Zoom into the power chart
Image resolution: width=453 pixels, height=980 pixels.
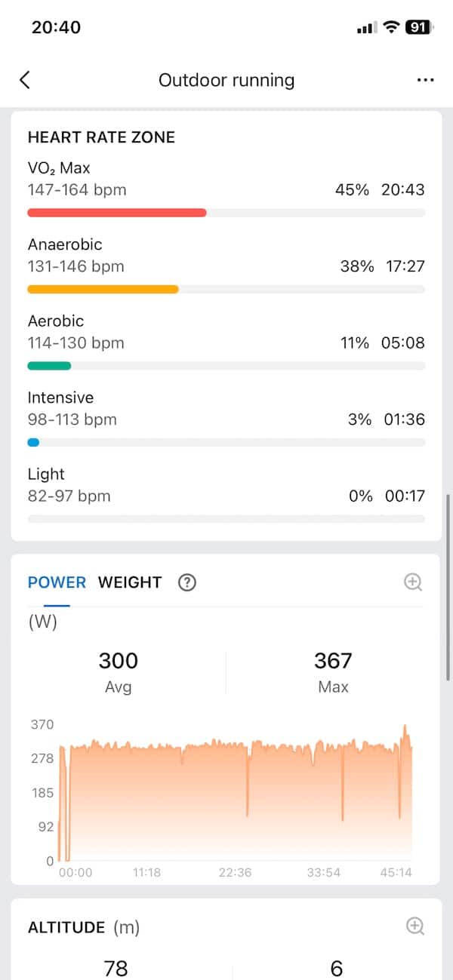pyautogui.click(x=413, y=582)
